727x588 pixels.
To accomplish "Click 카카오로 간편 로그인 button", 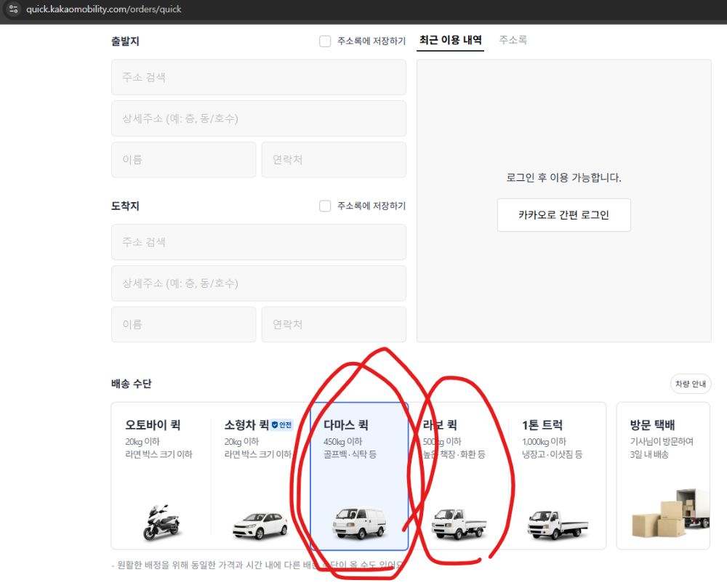I will pyautogui.click(x=564, y=215).
